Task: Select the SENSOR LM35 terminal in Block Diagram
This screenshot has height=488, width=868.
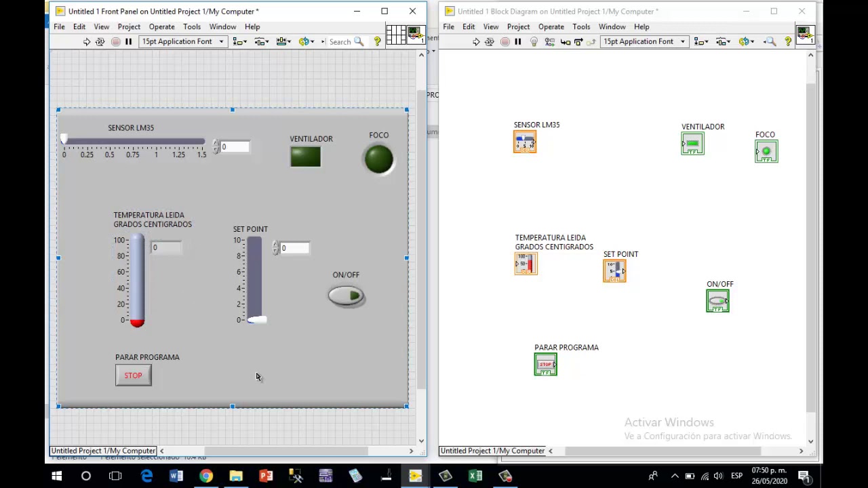Action: tap(525, 142)
